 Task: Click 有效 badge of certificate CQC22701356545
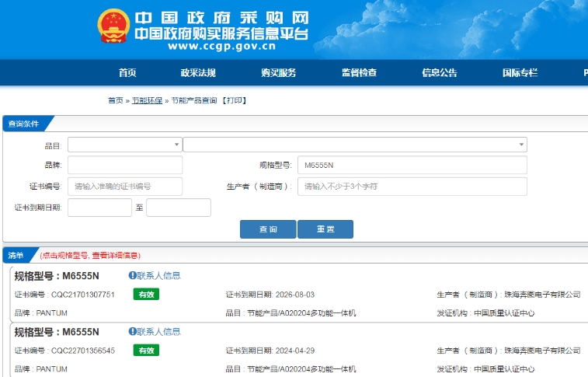pos(146,351)
